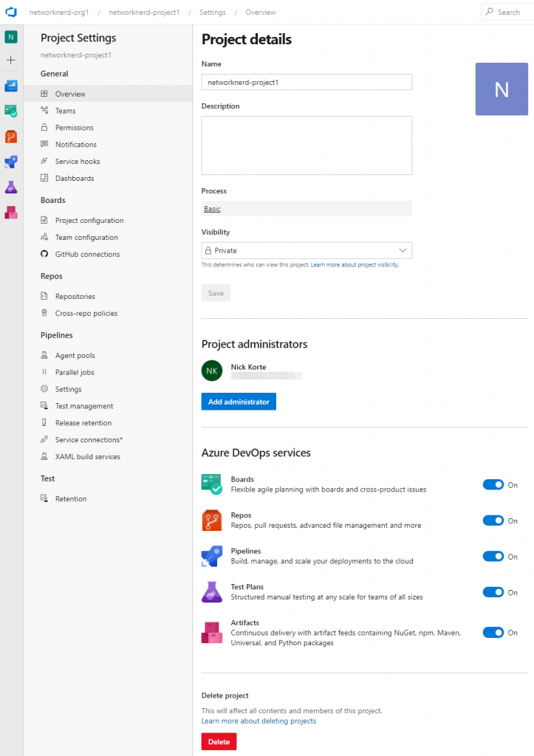
Task: Click the Boards service icon in services list
Action: tap(212, 484)
